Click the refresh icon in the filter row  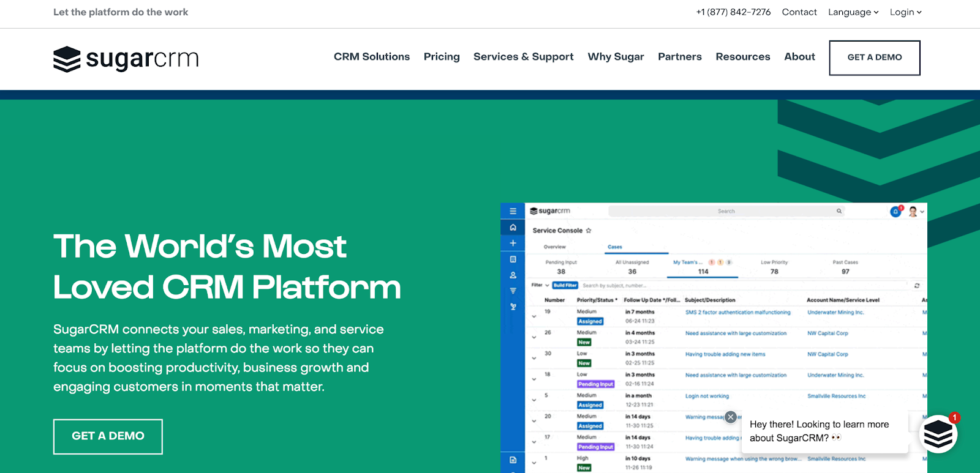pyautogui.click(x=917, y=286)
